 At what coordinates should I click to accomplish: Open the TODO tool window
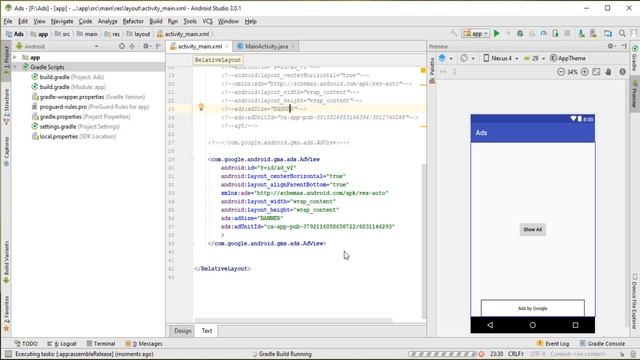point(26,344)
